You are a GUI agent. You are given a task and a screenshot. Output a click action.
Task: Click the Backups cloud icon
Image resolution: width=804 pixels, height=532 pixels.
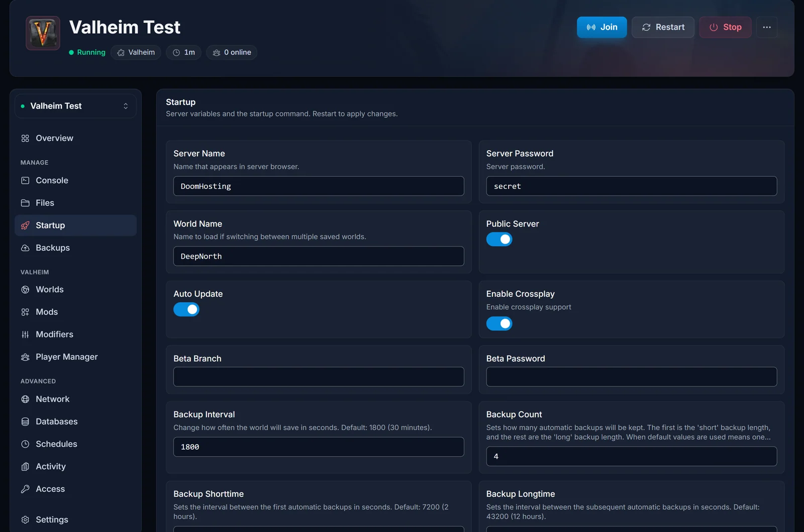point(25,248)
